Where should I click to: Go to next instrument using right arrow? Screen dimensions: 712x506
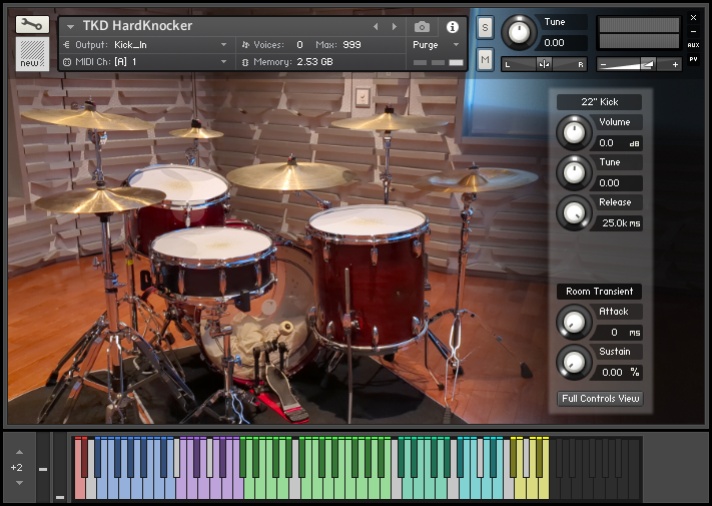394,27
